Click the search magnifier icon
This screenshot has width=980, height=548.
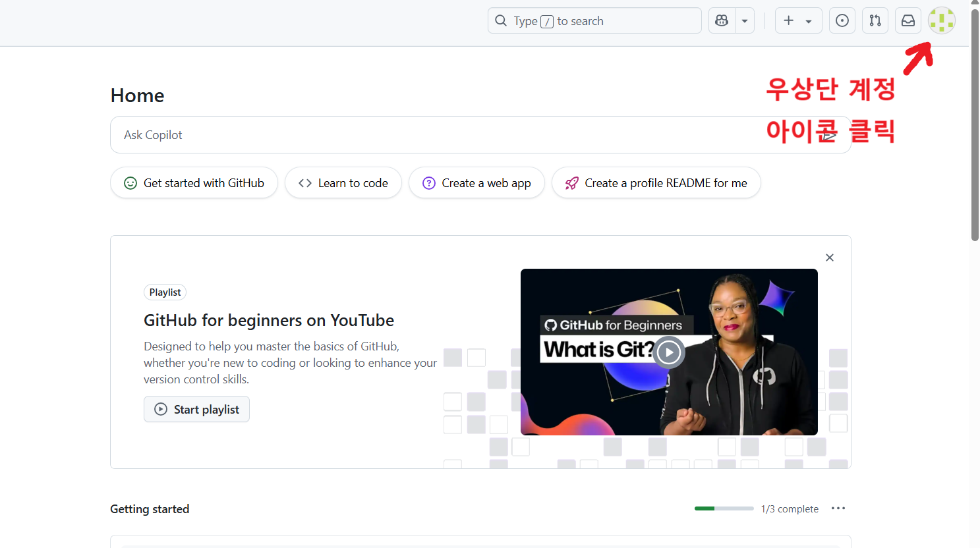tap(501, 20)
